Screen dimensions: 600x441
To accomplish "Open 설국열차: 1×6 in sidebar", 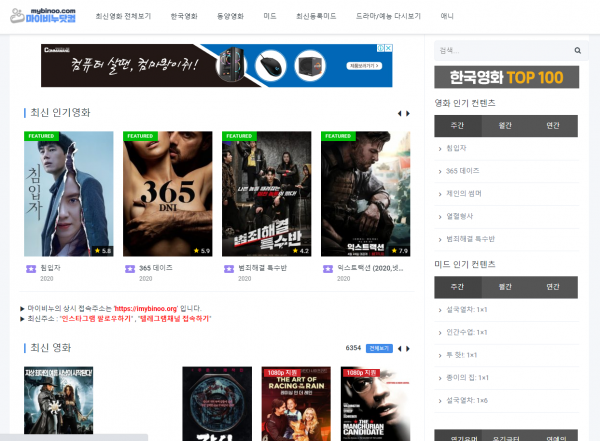I will point(467,400).
